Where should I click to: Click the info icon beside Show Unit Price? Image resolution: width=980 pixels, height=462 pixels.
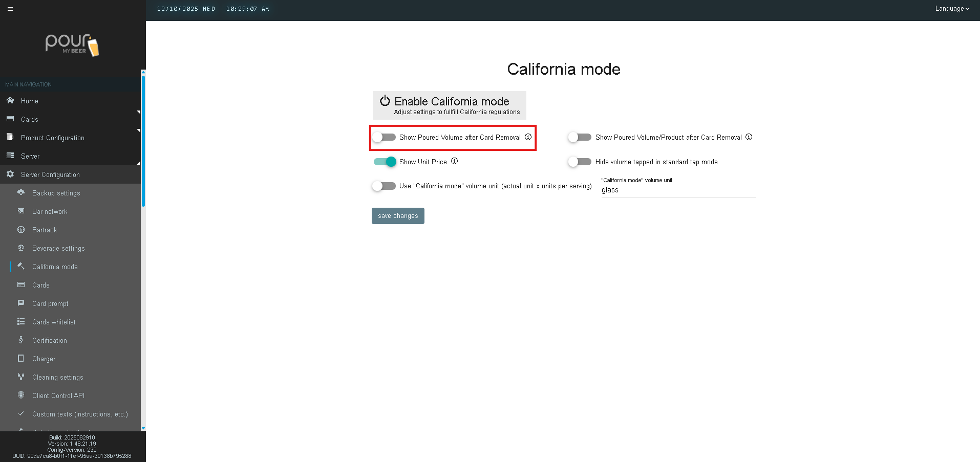[454, 161]
